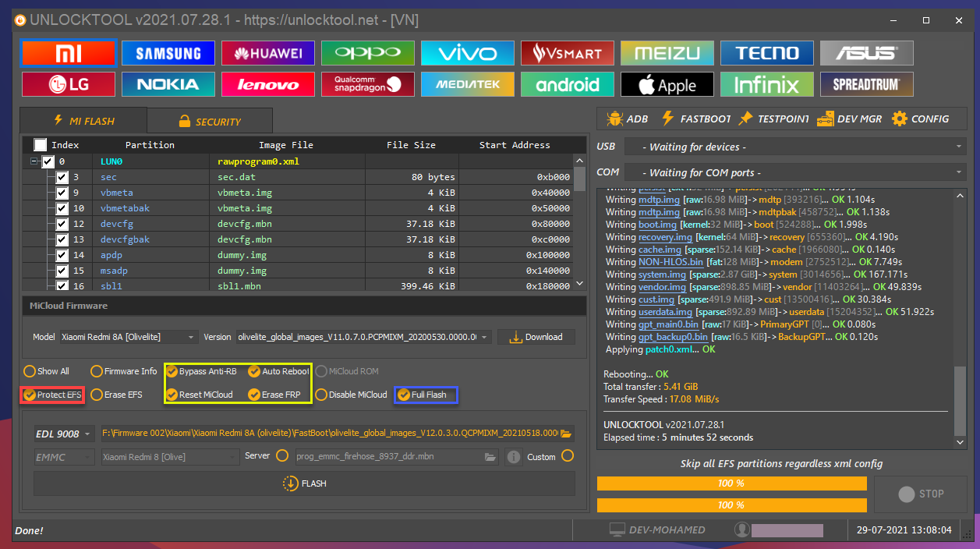
Task: Enable the Erase EFS option
Action: click(x=97, y=395)
